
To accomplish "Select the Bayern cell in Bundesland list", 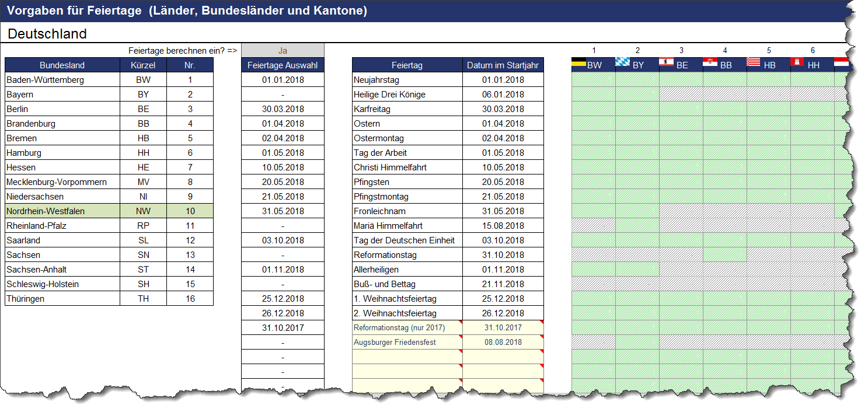I will click(62, 94).
